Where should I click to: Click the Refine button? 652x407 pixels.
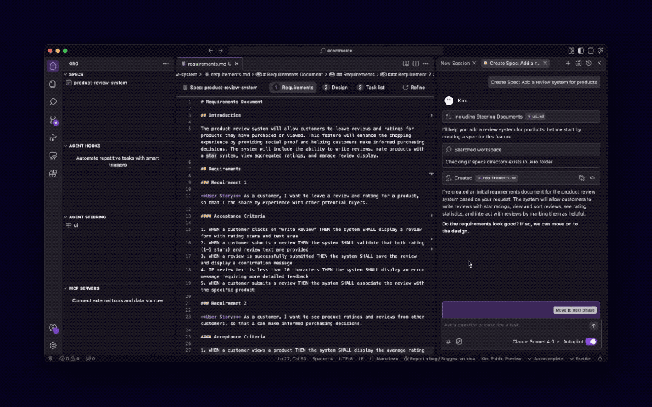(x=414, y=87)
